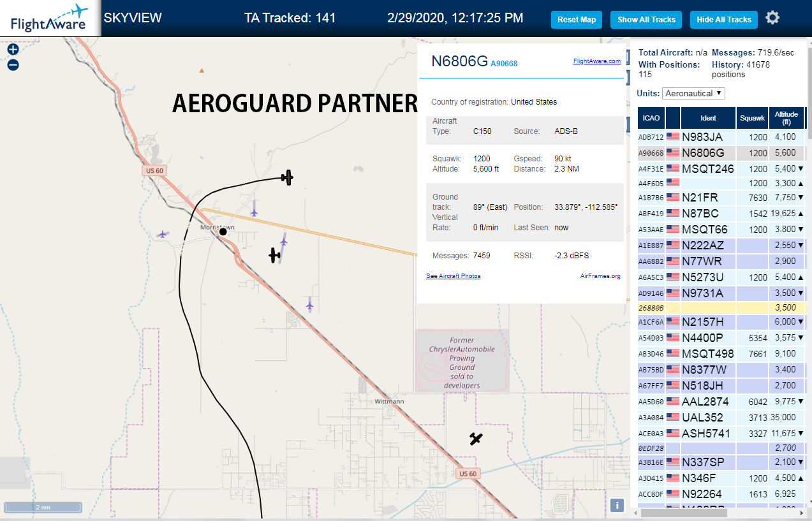Open settings gear icon in header
The width and height of the screenshot is (812, 521).
pos(772,18)
